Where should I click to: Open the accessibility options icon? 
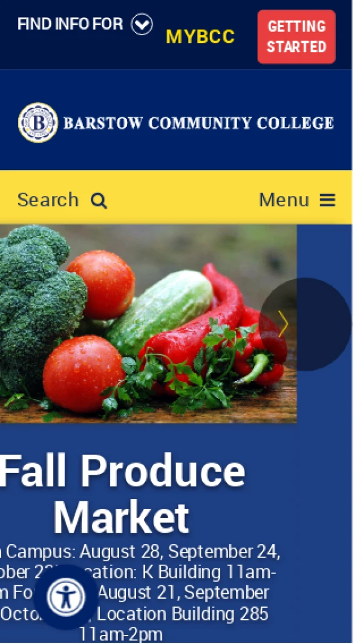tap(66, 597)
